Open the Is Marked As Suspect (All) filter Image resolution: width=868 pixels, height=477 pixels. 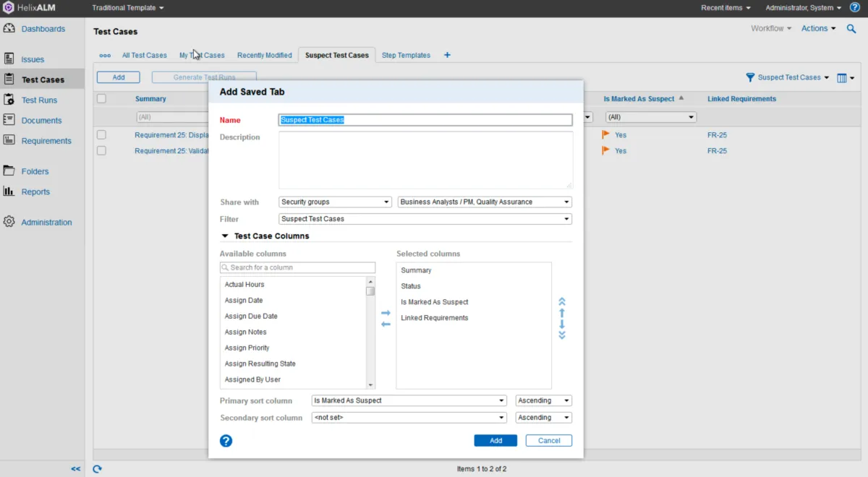point(650,117)
